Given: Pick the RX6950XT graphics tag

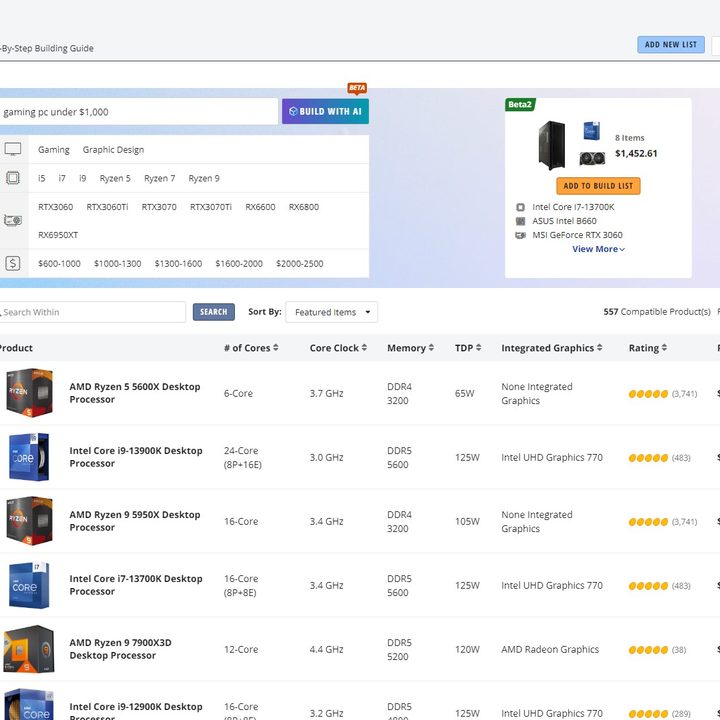Looking at the screenshot, I should coord(58,235).
